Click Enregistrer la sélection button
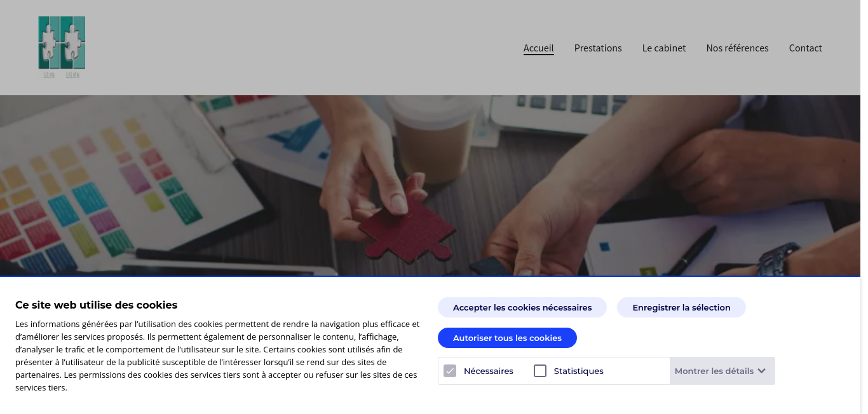The height and width of the screenshot is (414, 868). tap(681, 307)
